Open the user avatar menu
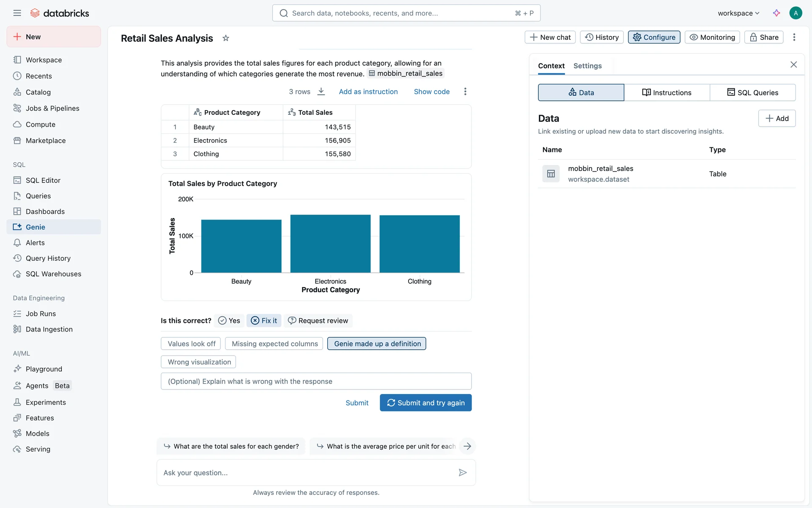812x508 pixels. 796,13
